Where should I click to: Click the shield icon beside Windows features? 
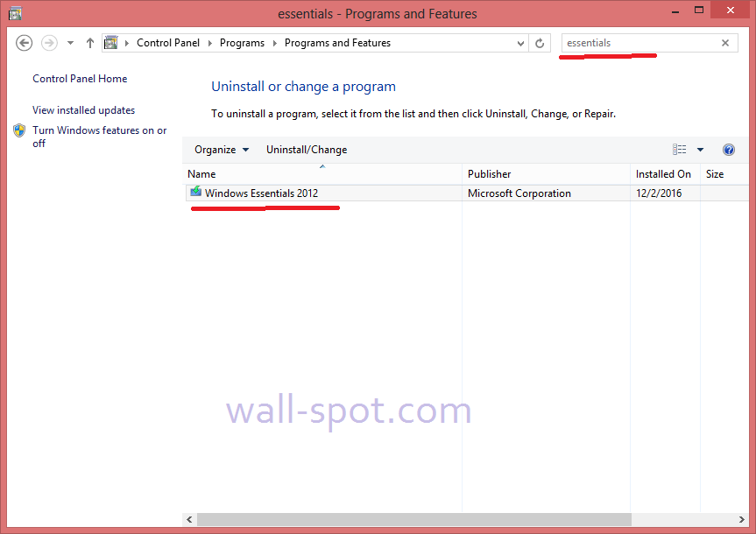[19, 130]
